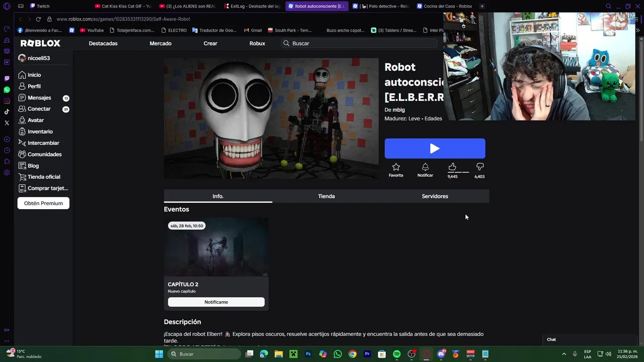Open Opera GX sidebar settings gear
The width and height of the screenshot is (644, 362).
pos(7,172)
